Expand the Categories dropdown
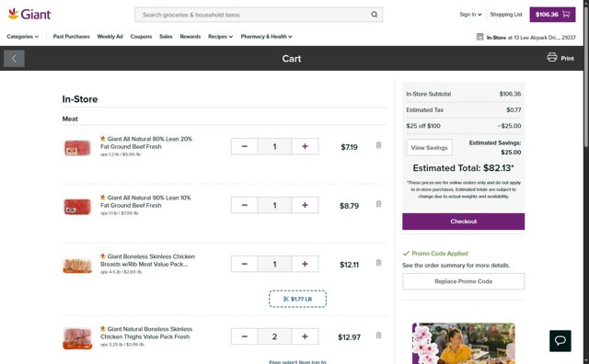Image resolution: width=589 pixels, height=364 pixels. pos(22,37)
